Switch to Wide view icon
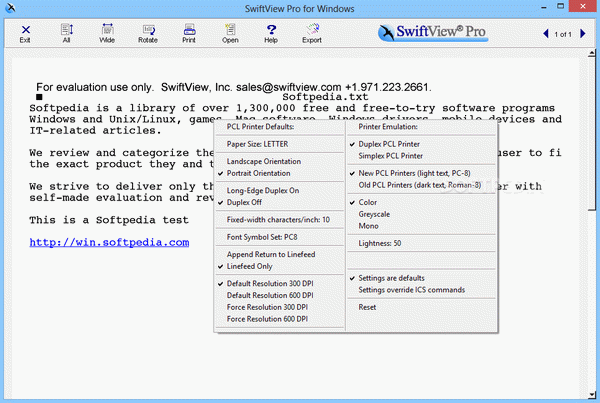This screenshot has height=403, width=600. [107, 34]
